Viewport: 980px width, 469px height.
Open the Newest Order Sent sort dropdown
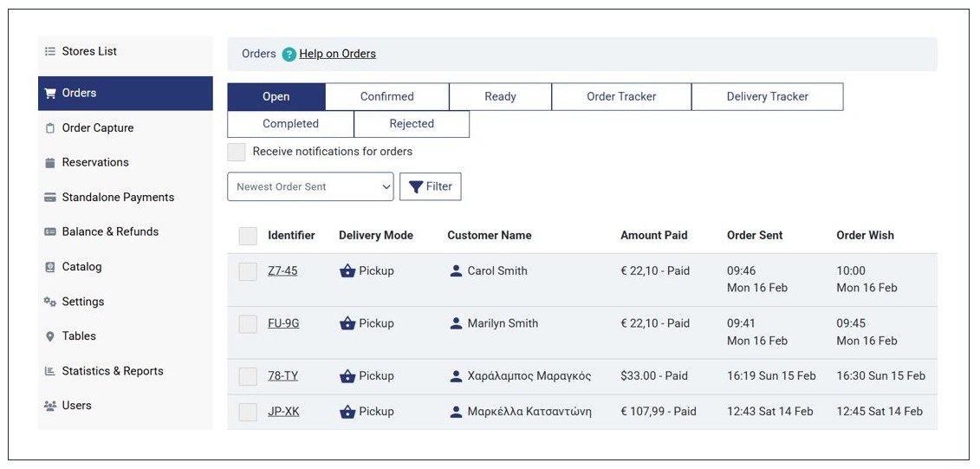tap(310, 187)
